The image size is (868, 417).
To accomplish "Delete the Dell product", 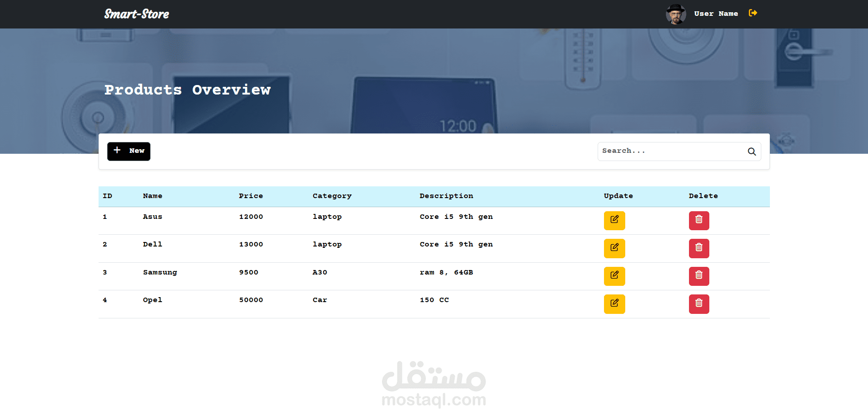I will click(x=699, y=248).
